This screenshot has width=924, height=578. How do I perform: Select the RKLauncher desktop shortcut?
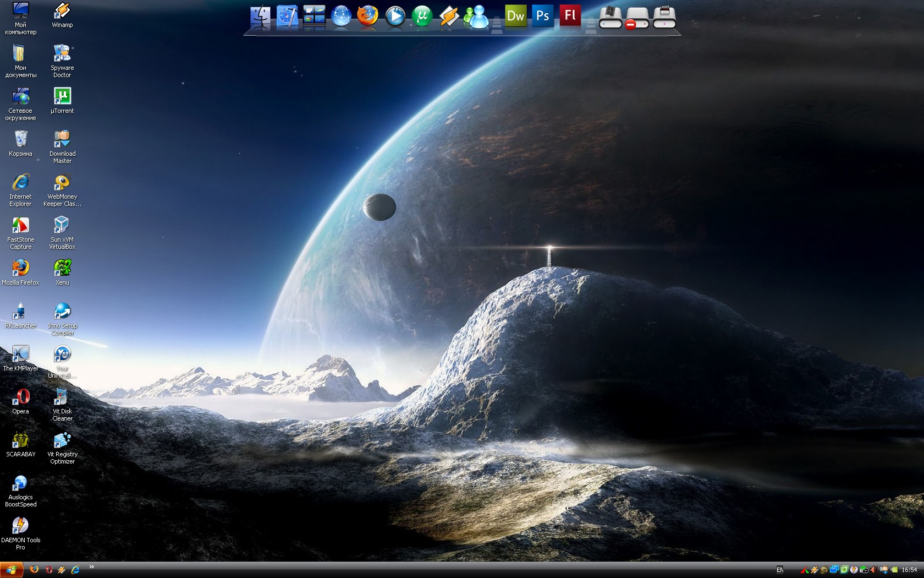click(20, 315)
